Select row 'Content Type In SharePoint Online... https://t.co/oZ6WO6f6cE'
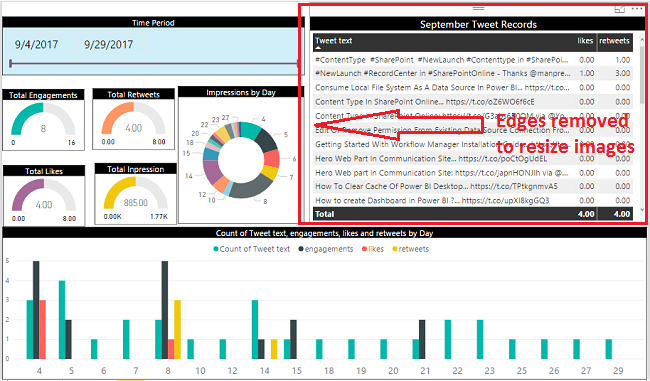Viewport: 650px width, 381px height. coord(473,102)
